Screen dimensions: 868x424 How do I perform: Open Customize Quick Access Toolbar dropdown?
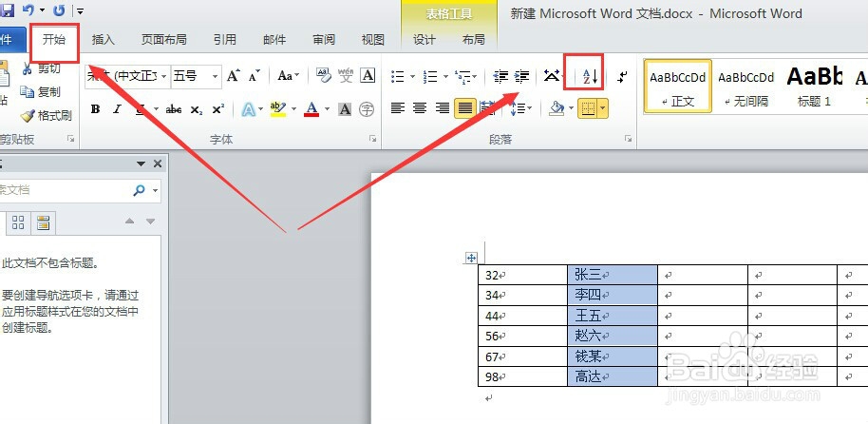[x=81, y=10]
